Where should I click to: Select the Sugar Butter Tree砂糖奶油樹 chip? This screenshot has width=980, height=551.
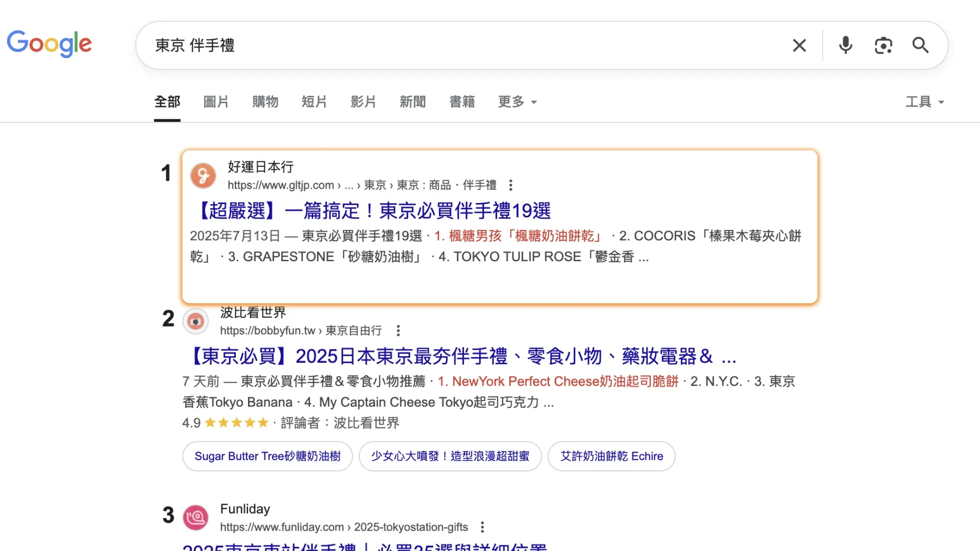click(267, 456)
